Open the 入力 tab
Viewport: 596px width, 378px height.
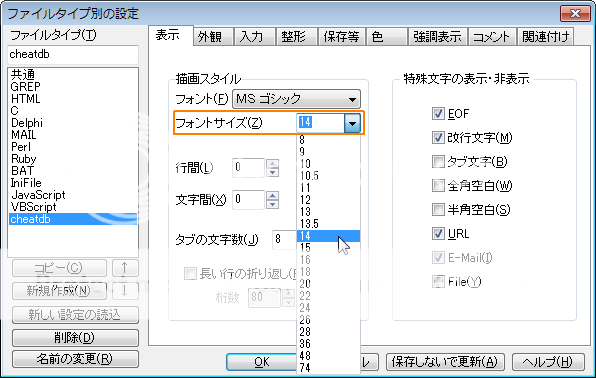click(x=255, y=37)
